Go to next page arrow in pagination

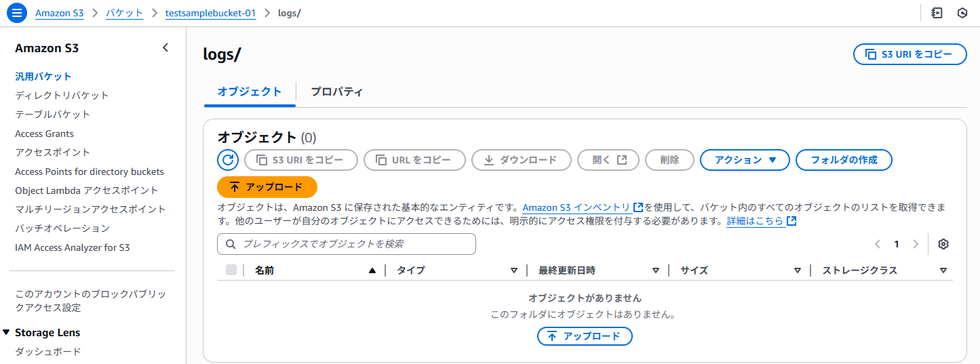coord(916,244)
